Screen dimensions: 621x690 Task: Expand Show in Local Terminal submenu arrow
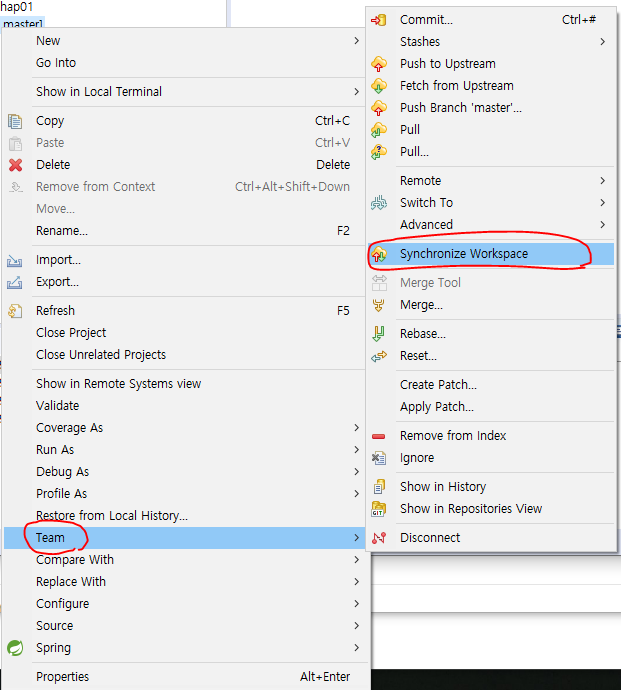(356, 92)
